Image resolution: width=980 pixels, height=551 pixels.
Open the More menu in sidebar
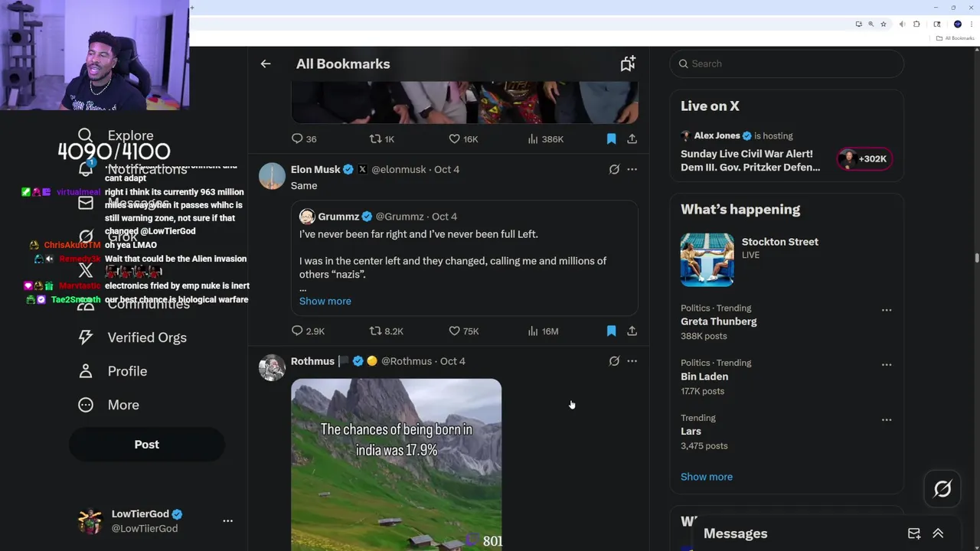click(x=109, y=405)
